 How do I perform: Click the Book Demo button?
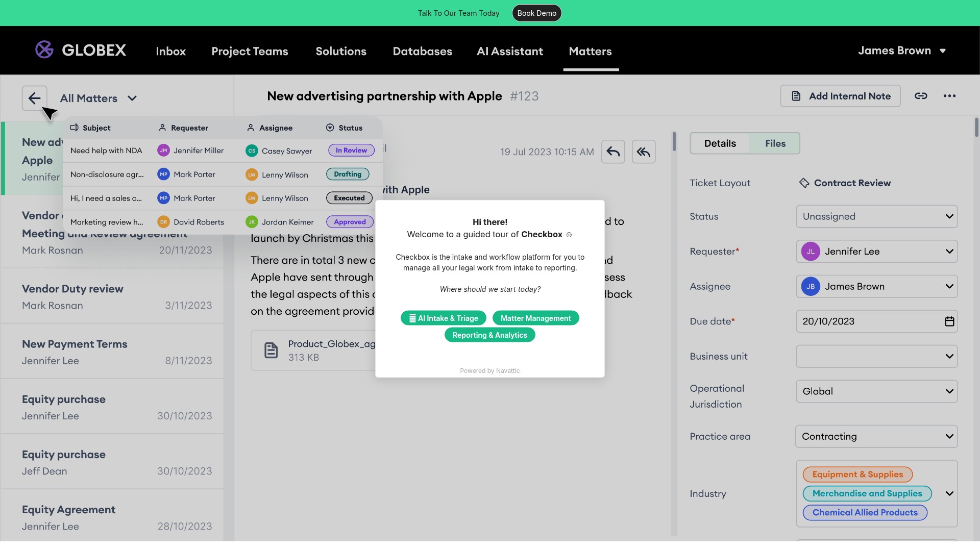(536, 13)
